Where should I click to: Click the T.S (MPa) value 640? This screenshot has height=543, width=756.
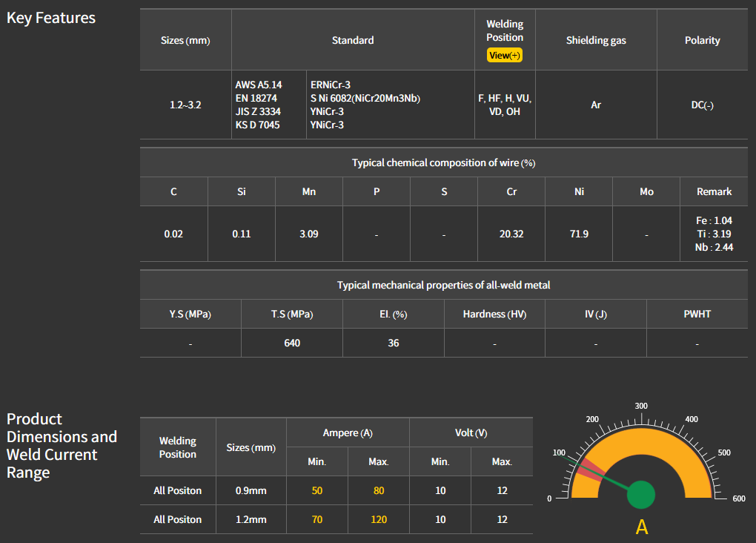click(292, 343)
